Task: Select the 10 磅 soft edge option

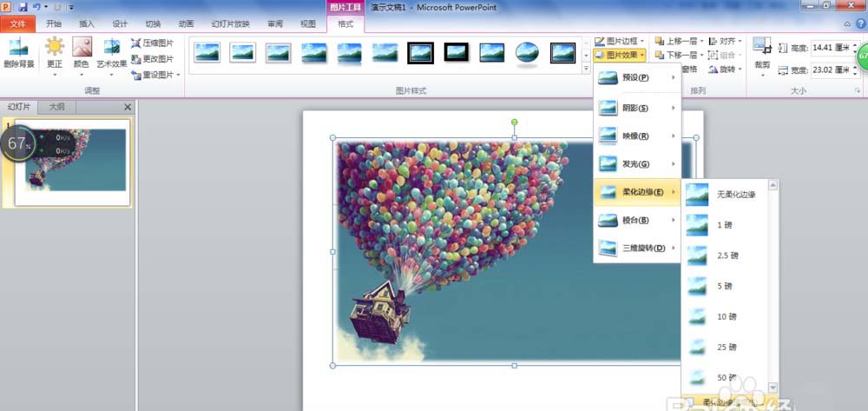Action: pos(725,317)
